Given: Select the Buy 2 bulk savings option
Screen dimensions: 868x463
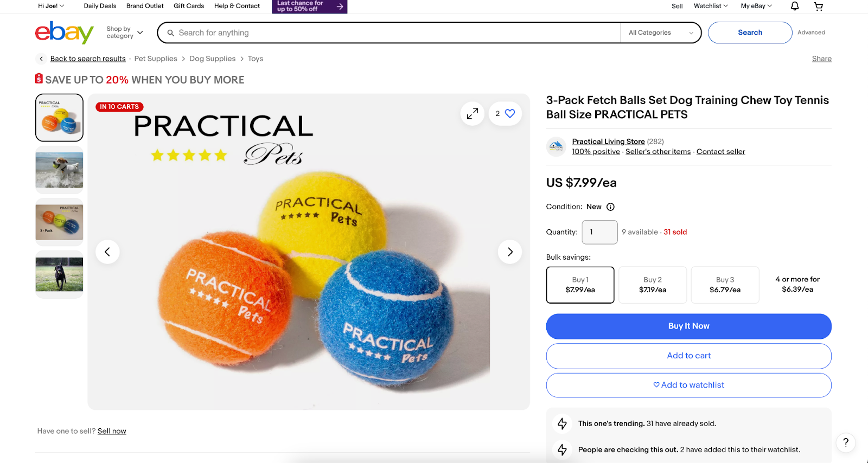Looking at the screenshot, I should coord(652,285).
